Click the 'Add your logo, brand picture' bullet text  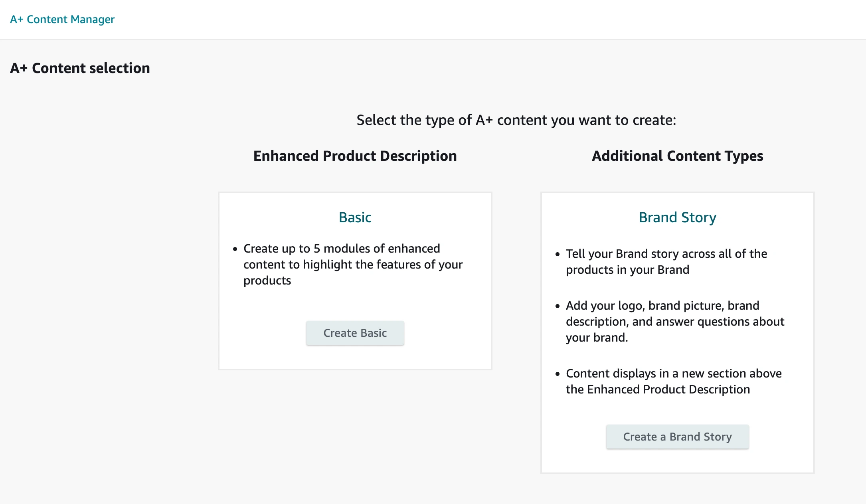[x=675, y=321]
